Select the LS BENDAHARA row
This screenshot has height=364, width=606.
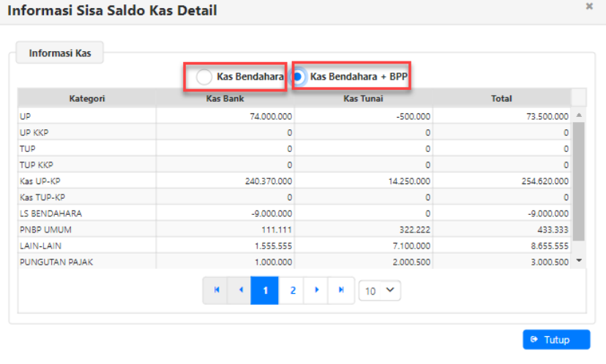pos(87,213)
